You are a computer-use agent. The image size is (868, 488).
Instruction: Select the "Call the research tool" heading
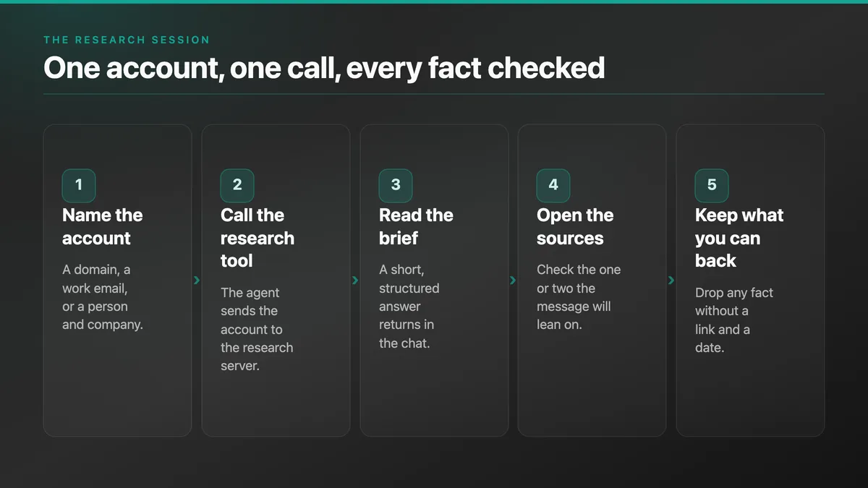tap(258, 238)
